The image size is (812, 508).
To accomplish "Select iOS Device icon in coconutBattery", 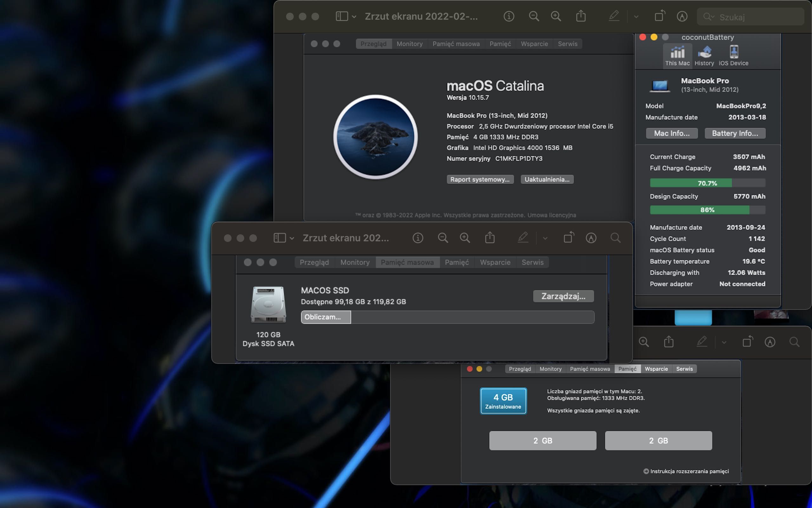I will pos(733,56).
